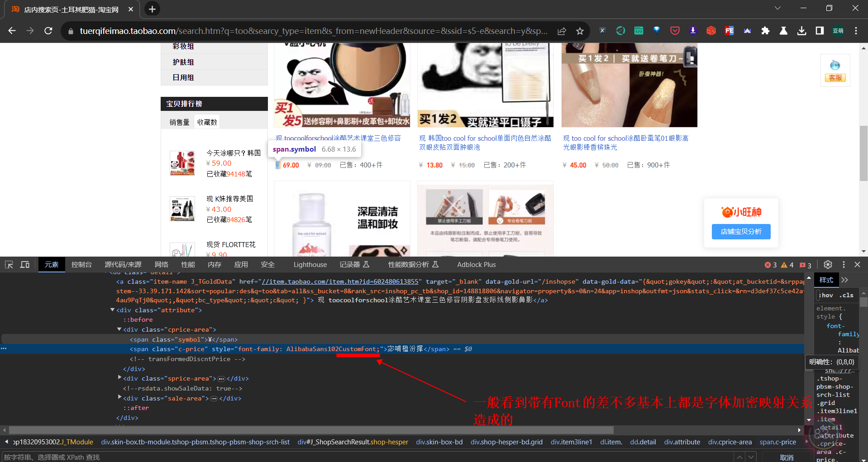868x462 pixels.
Task: Toggle device toolbar in DevTools
Action: pos(25,265)
